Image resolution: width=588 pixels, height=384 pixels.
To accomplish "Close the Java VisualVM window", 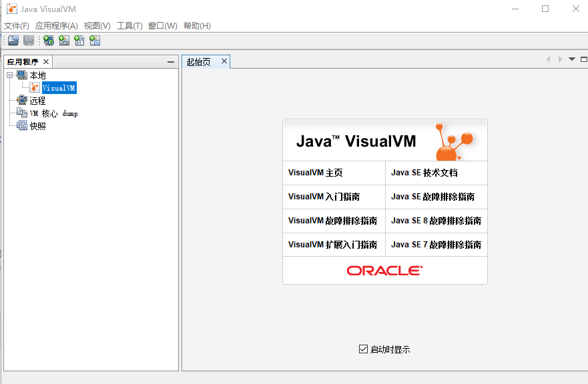I will tap(575, 9).
